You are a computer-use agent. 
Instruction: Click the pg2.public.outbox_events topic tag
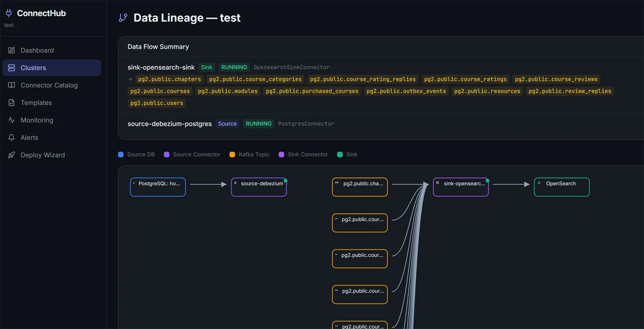point(406,91)
